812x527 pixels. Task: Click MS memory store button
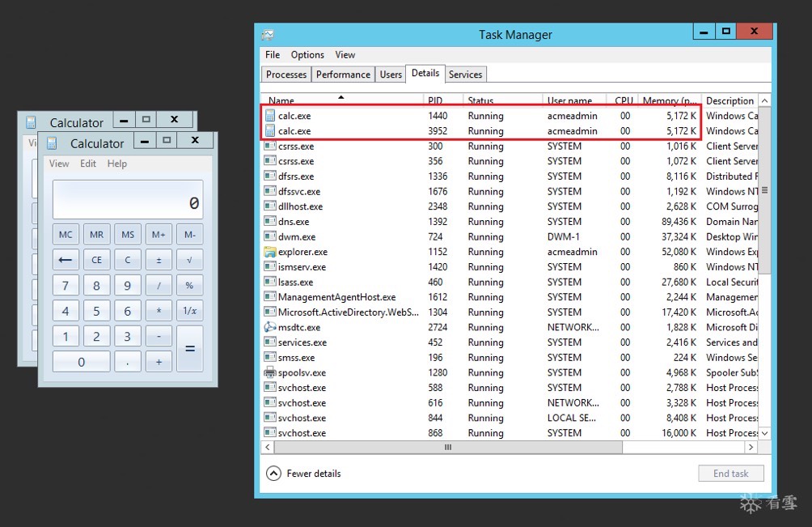click(128, 234)
